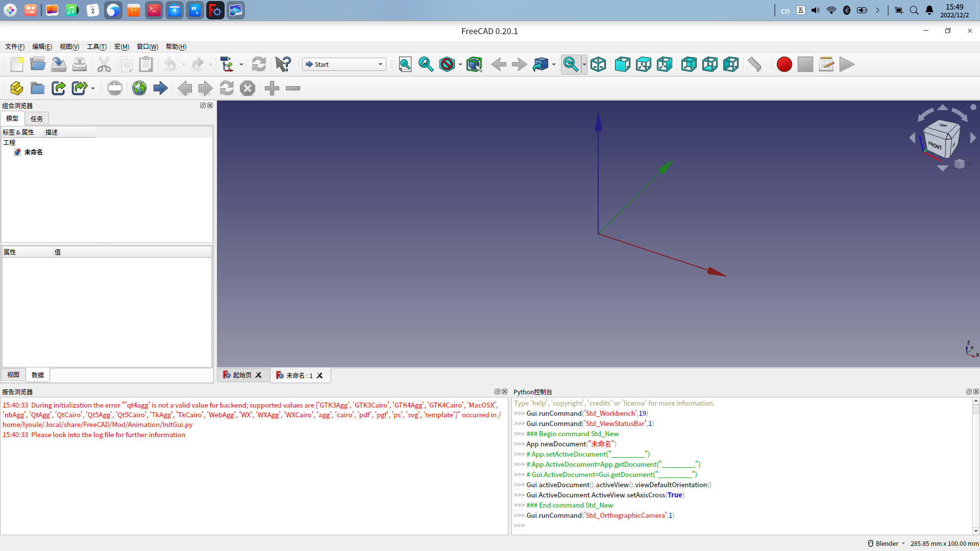Click the Create Part yellow block icon

coord(16,88)
